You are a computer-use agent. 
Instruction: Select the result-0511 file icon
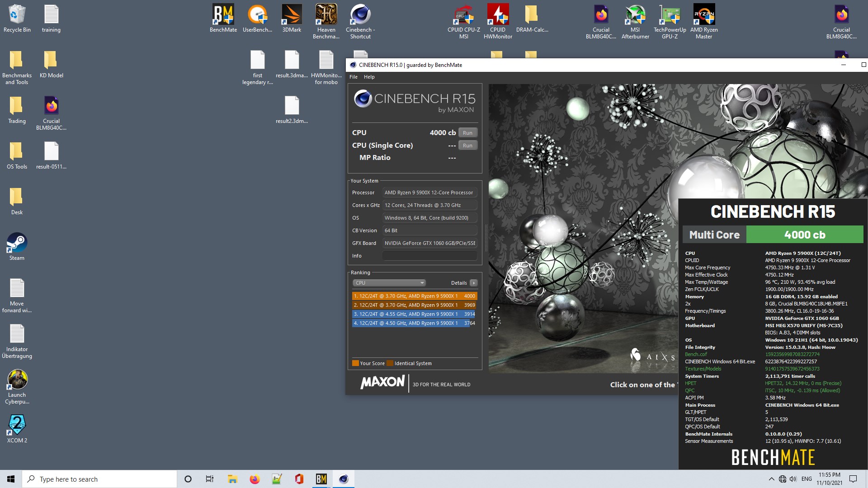pyautogui.click(x=51, y=155)
